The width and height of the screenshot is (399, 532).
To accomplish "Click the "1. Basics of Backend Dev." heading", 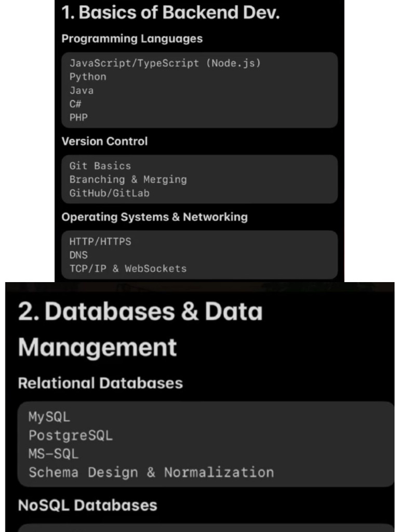I will click(170, 13).
